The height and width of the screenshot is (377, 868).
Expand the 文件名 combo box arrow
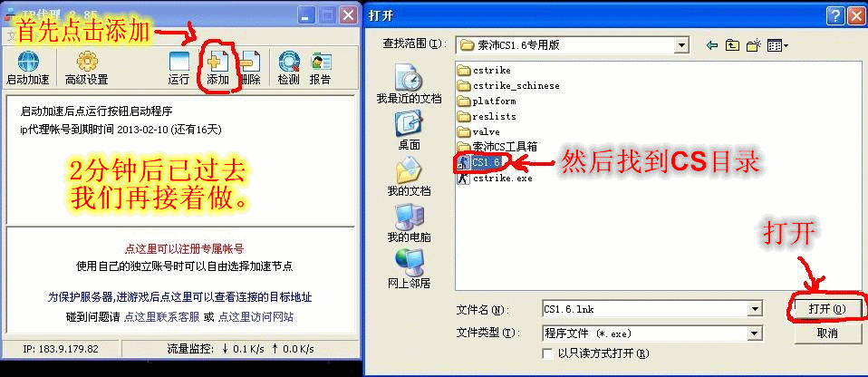(754, 309)
